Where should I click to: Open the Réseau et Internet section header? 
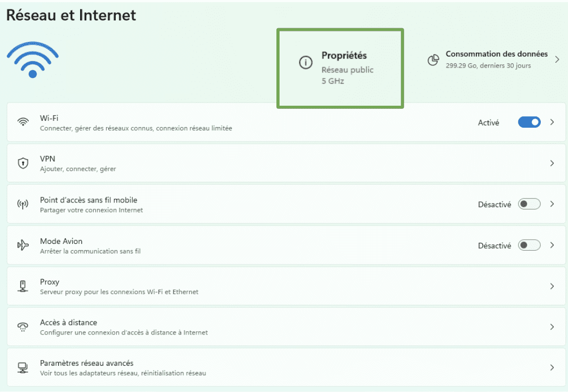coord(71,15)
